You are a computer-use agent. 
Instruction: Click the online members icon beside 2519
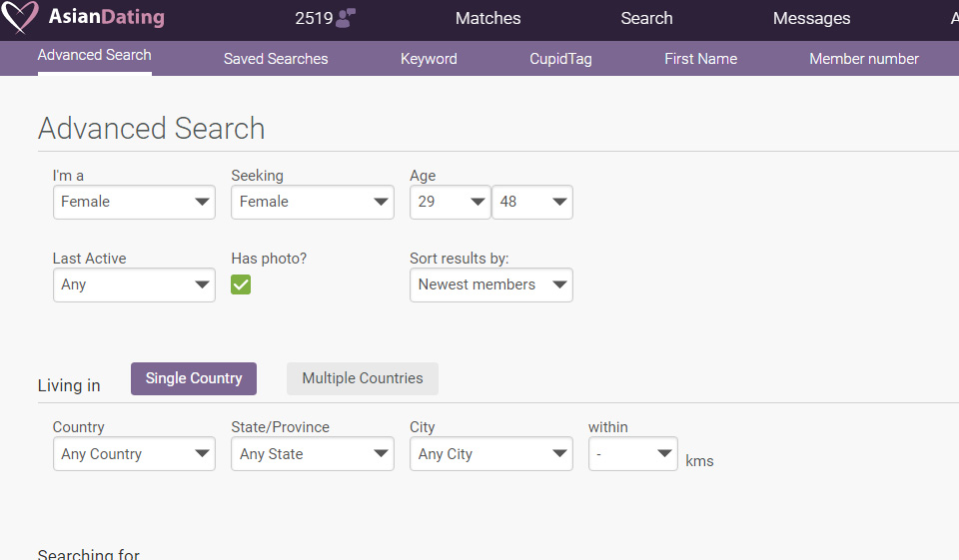tap(346, 18)
